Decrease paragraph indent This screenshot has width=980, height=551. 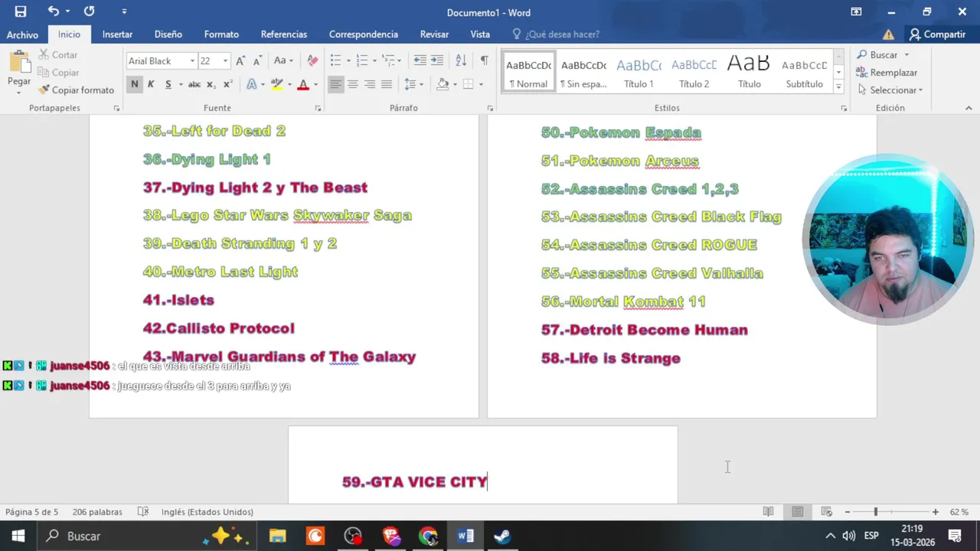coord(420,60)
